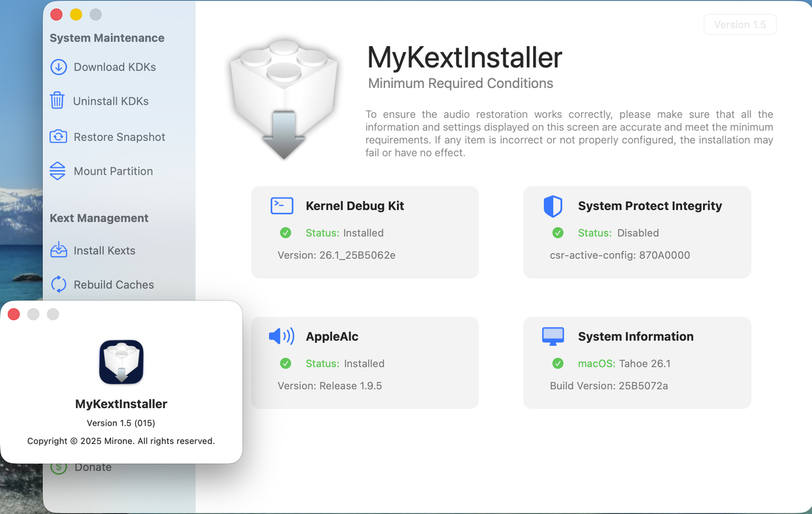Click the MyKextInstaller main heading

(464, 57)
